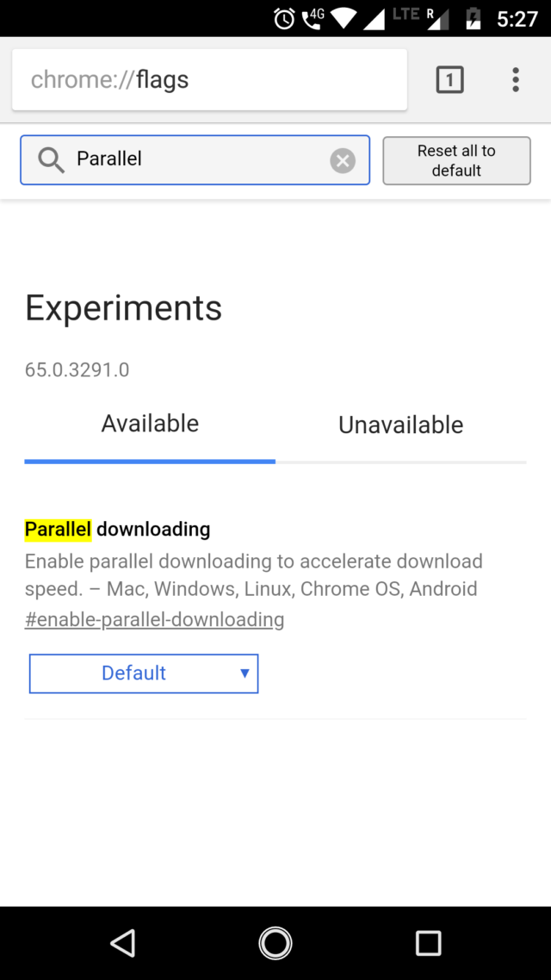Tap the Android back navigation button
551x980 pixels.
coord(122,943)
